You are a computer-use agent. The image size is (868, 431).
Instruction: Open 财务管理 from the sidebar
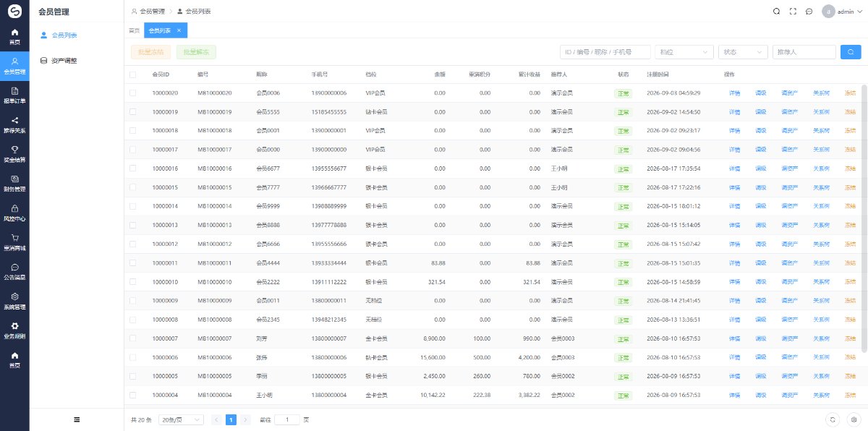14,183
